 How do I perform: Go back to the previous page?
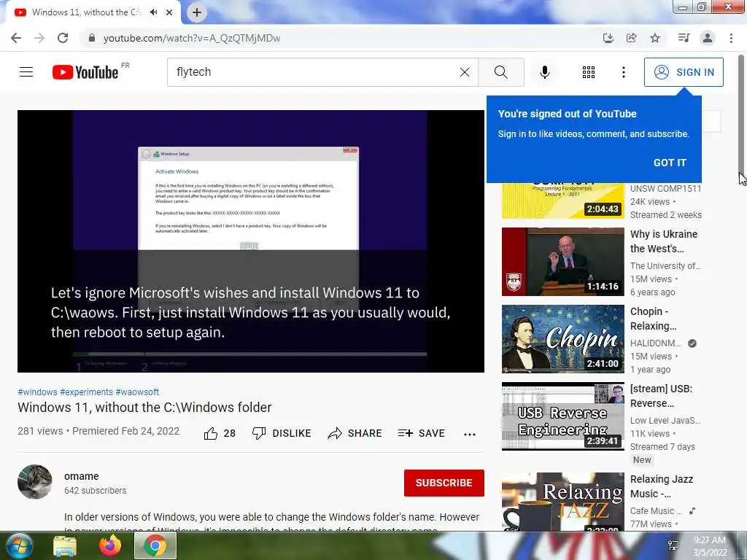click(x=16, y=38)
